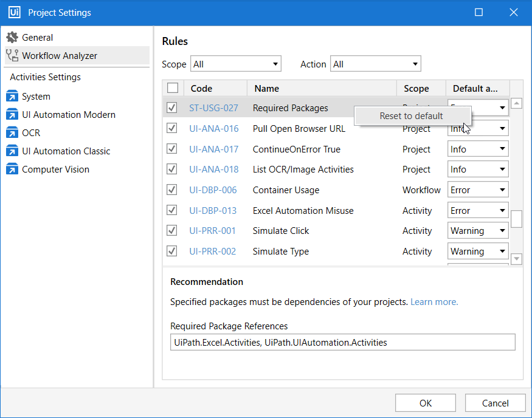This screenshot has width=532, height=418.
Task: Expand the Action filter dropdown
Action: [x=376, y=64]
